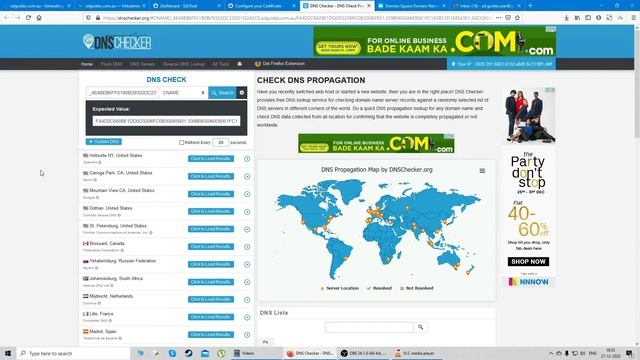Screen dimensions: 640x360
Task: Load results for Johannesburg, South Africa
Action: pyautogui.click(x=211, y=282)
